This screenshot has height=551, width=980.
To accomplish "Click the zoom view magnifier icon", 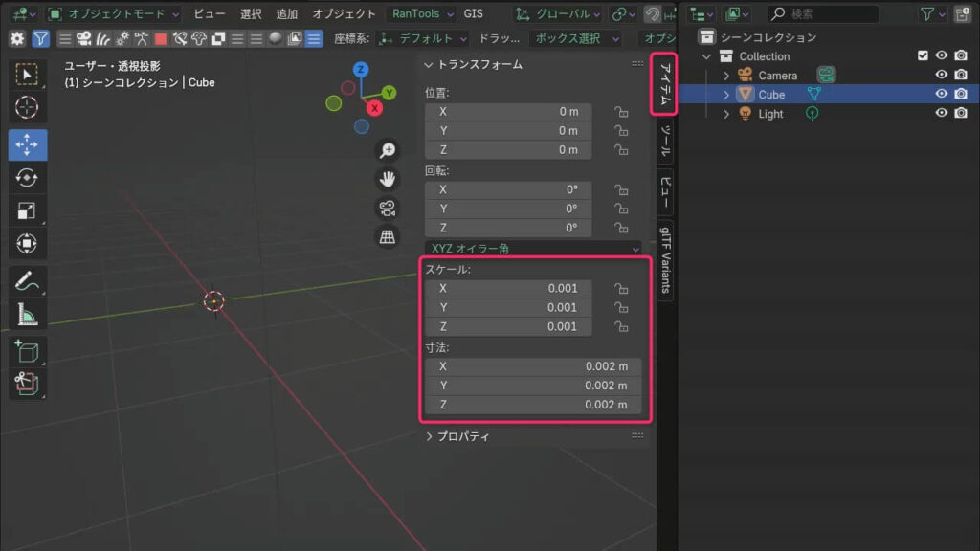I will tap(388, 150).
